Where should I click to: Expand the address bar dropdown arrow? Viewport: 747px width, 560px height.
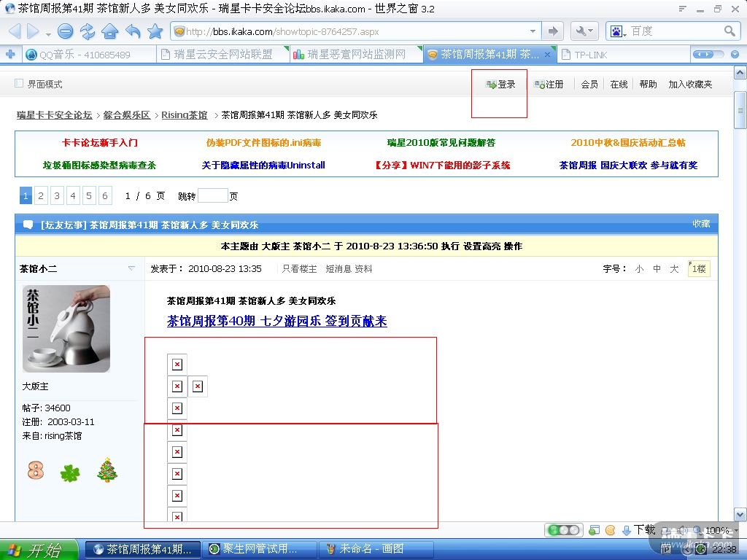(x=533, y=31)
